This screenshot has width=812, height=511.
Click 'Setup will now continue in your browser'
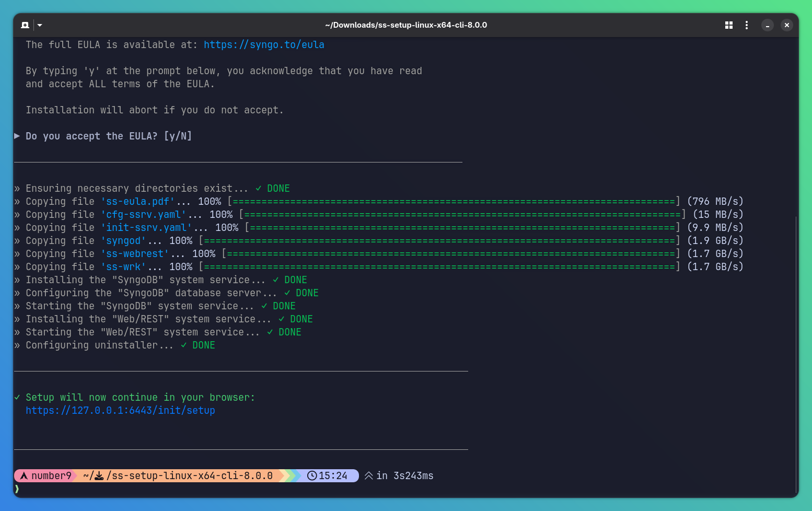coord(140,398)
